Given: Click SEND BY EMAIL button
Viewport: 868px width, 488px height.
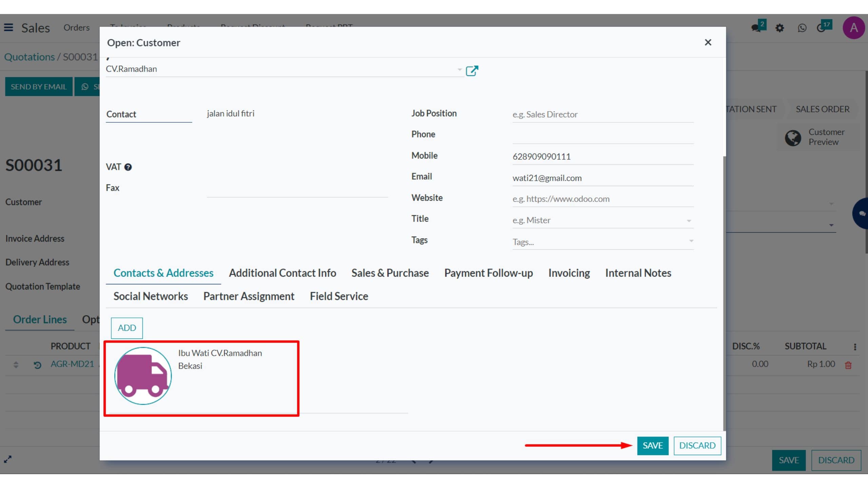Looking at the screenshot, I should [39, 87].
